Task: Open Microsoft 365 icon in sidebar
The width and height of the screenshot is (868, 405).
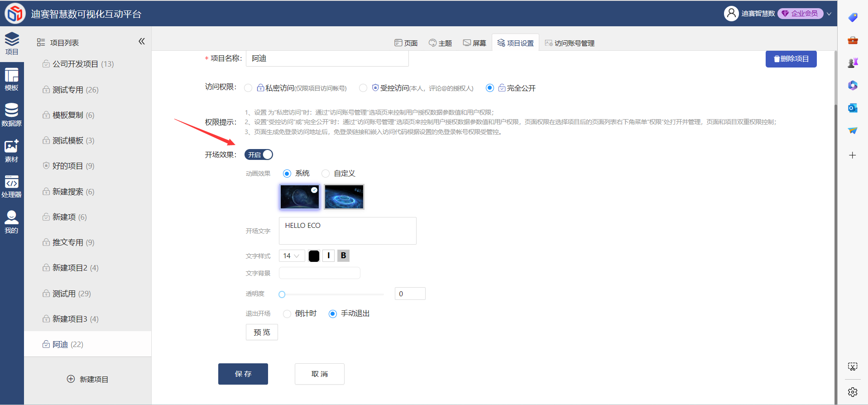Action: tap(853, 85)
